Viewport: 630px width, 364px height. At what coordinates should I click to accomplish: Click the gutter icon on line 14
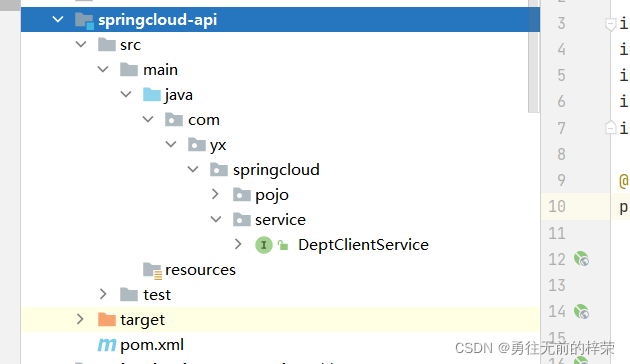581,311
